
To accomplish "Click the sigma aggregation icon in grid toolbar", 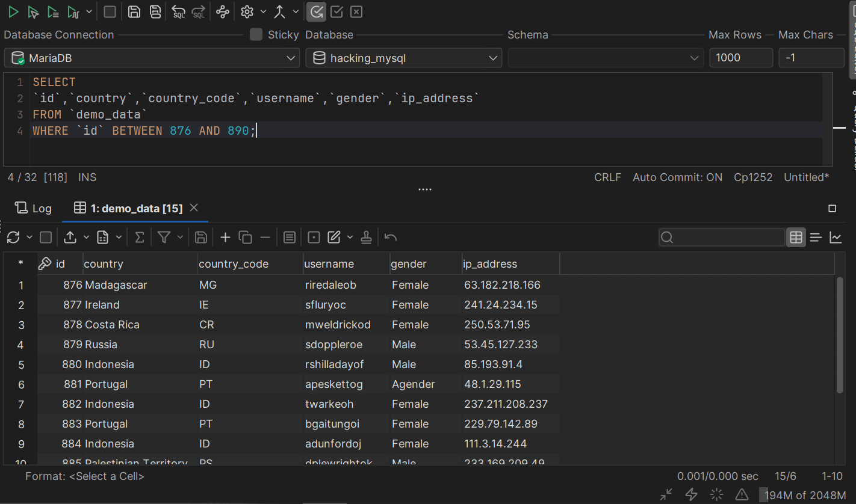I will tap(139, 238).
